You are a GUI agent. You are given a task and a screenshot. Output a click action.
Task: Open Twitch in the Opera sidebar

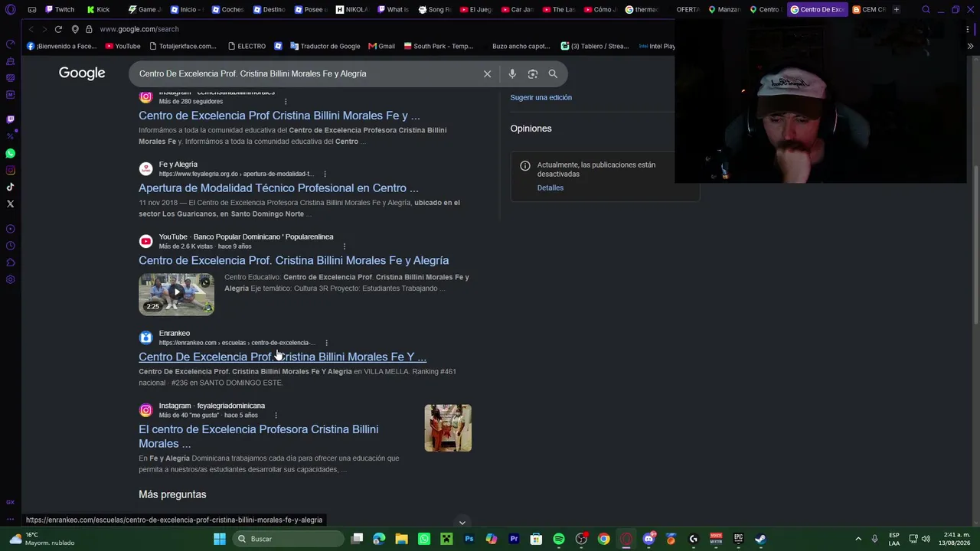(x=10, y=119)
